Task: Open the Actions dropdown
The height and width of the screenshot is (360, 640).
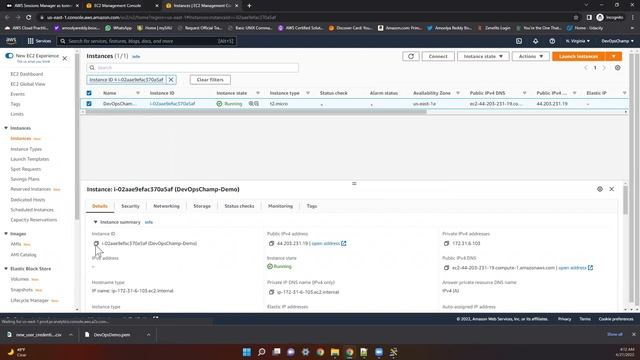Action: click(531, 56)
